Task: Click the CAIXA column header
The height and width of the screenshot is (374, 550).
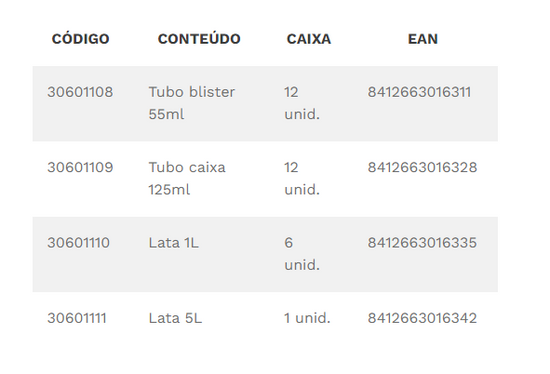Action: pyautogui.click(x=309, y=39)
